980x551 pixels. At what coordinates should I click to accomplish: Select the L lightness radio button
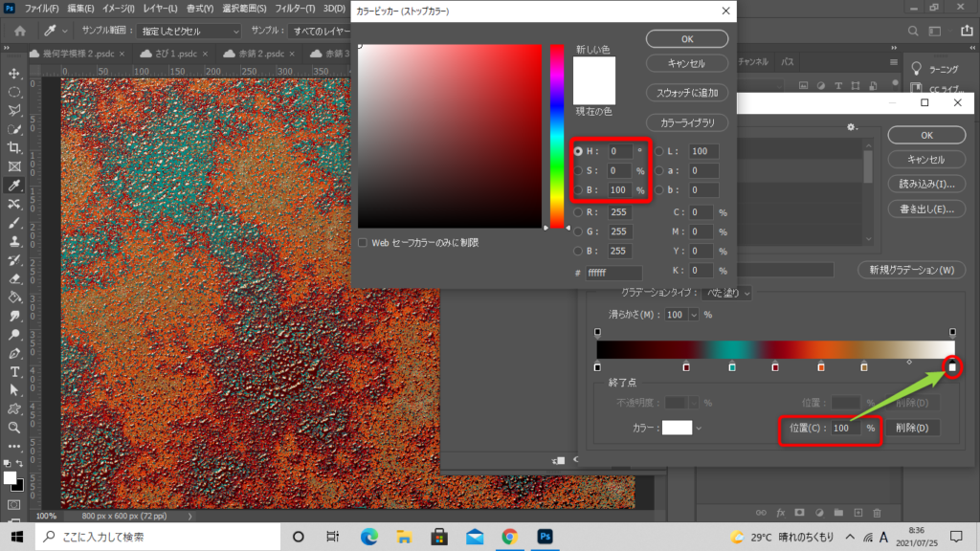click(x=658, y=151)
